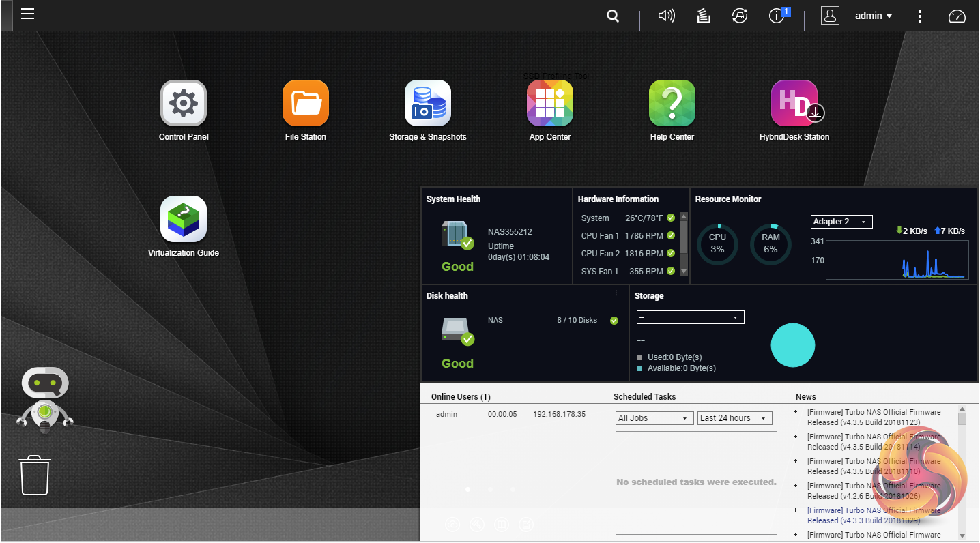The width and height of the screenshot is (980, 543).
Task: Open the Last 24 hours dropdown
Action: coord(734,418)
